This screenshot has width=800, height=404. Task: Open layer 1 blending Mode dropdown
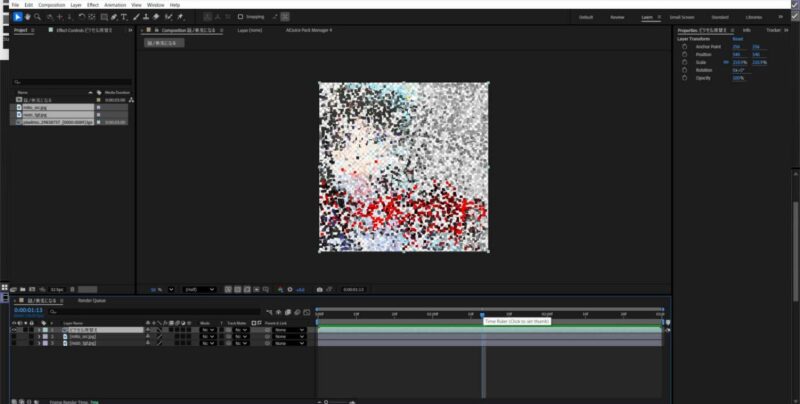208,330
